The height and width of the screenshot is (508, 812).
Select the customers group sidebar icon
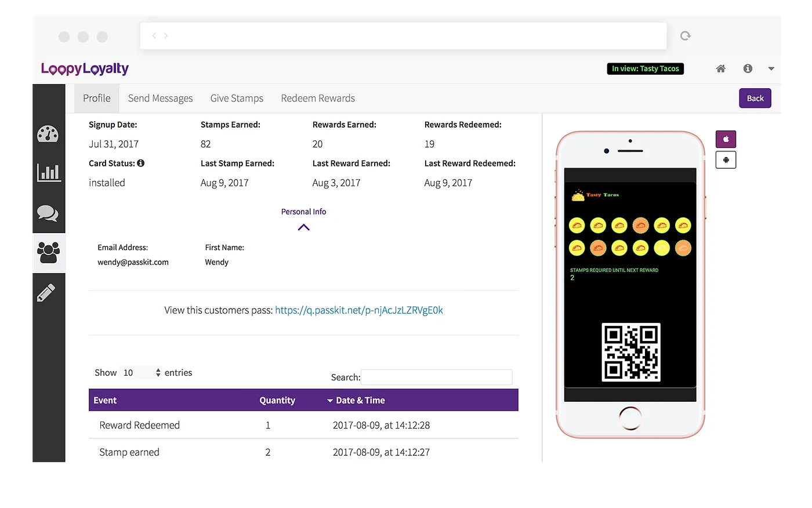click(x=49, y=253)
